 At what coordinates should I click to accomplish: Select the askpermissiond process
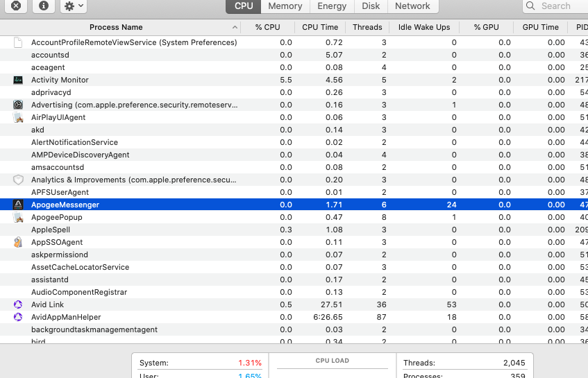[x=294, y=255]
